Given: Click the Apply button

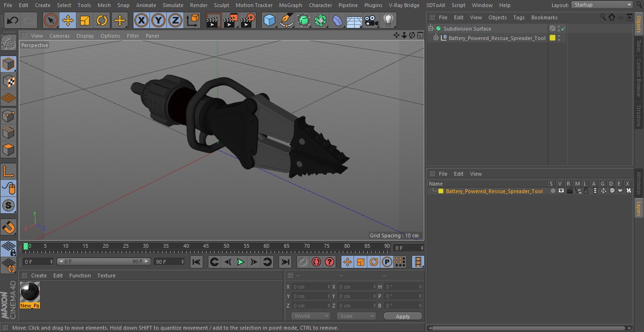Looking at the screenshot, I should [x=403, y=316].
